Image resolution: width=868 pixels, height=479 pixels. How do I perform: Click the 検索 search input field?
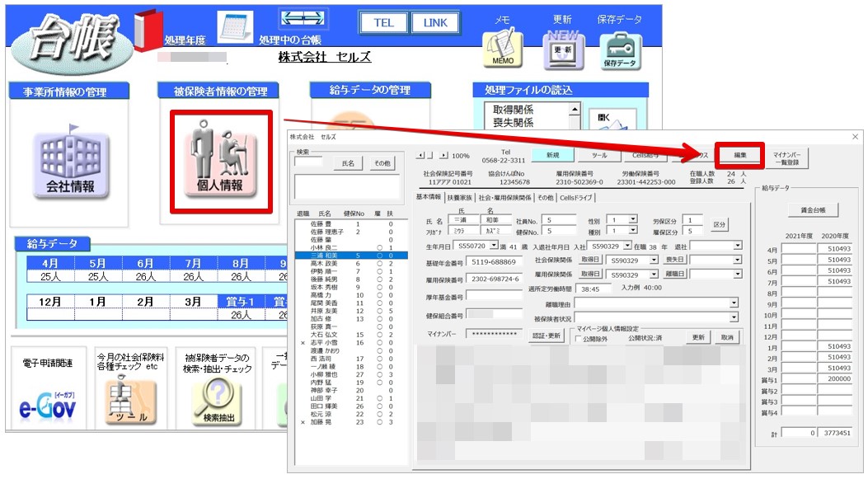[x=308, y=162]
